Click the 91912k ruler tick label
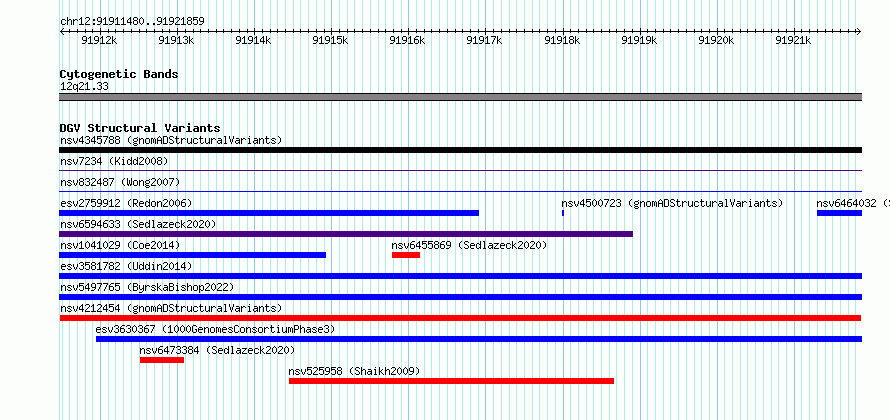Viewport: 890px width, 420px height. pos(99,40)
